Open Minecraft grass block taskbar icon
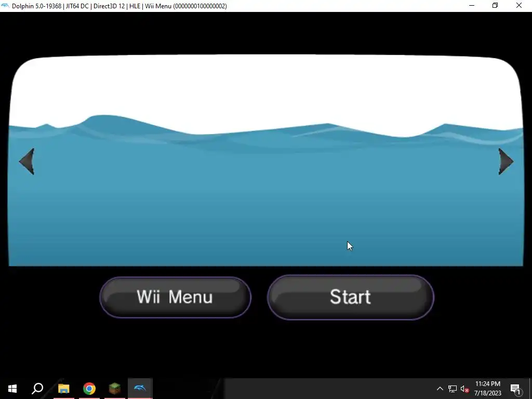This screenshot has width=532, height=399. (115, 389)
